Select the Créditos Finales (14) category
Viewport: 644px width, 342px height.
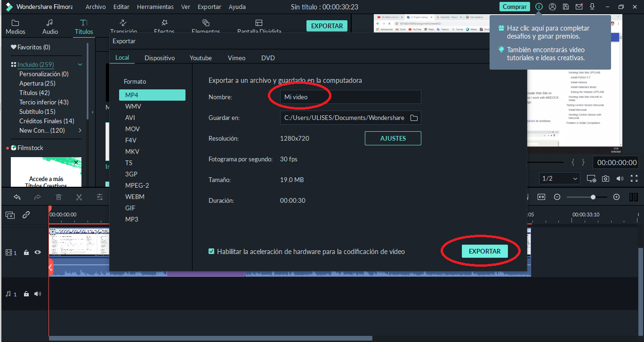[x=47, y=121]
